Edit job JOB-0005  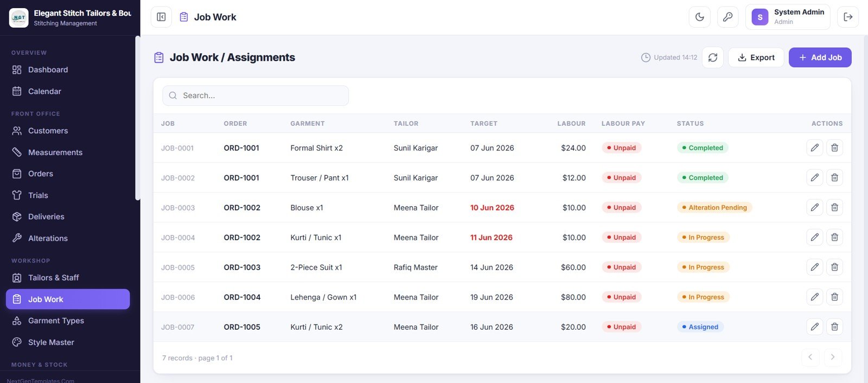click(815, 267)
